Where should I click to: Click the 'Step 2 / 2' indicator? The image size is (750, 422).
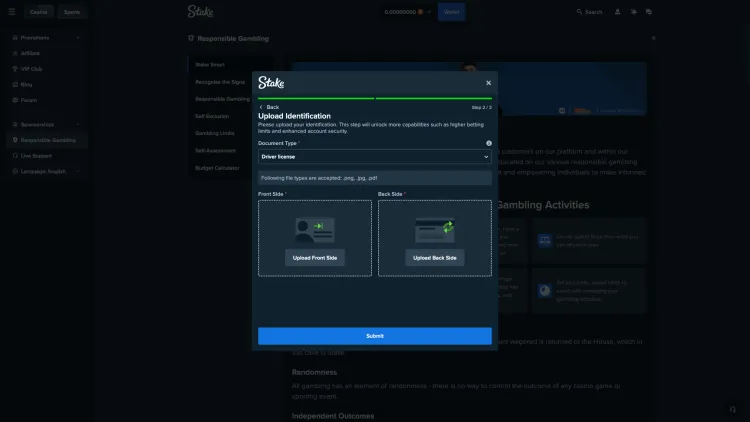481,107
